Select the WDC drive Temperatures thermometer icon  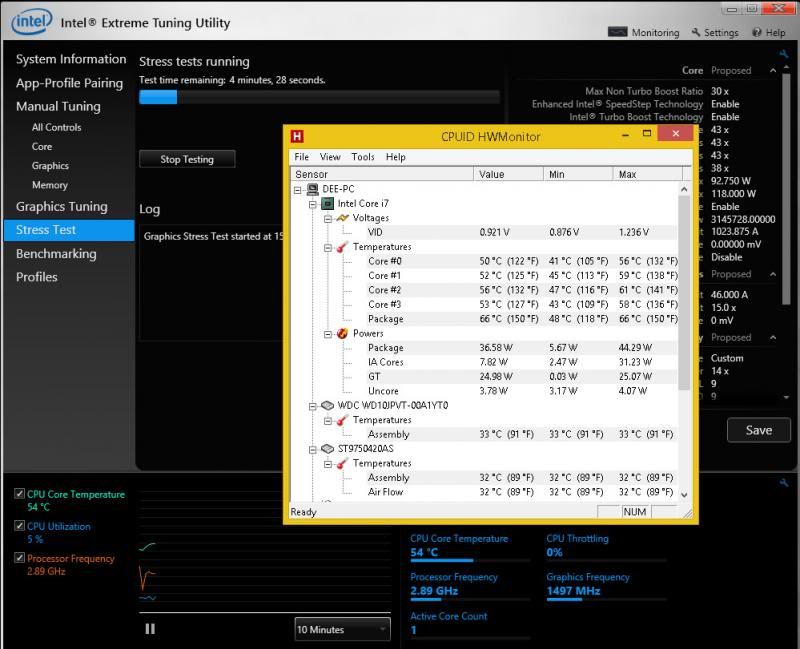[342, 420]
